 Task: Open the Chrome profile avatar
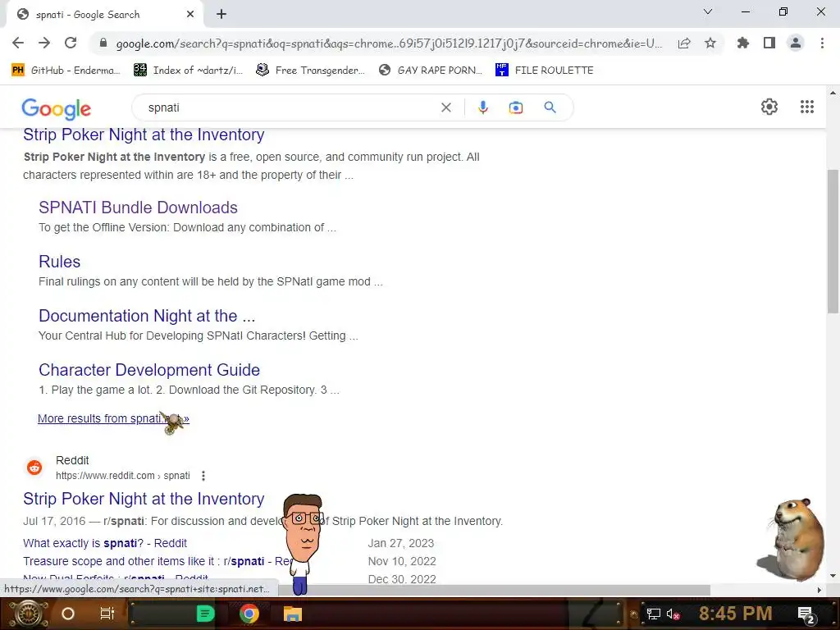[796, 43]
